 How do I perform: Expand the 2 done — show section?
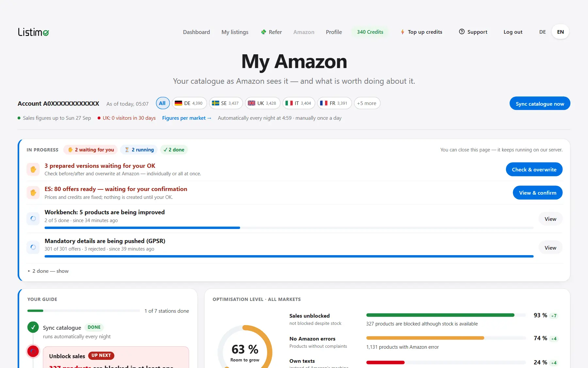click(48, 271)
